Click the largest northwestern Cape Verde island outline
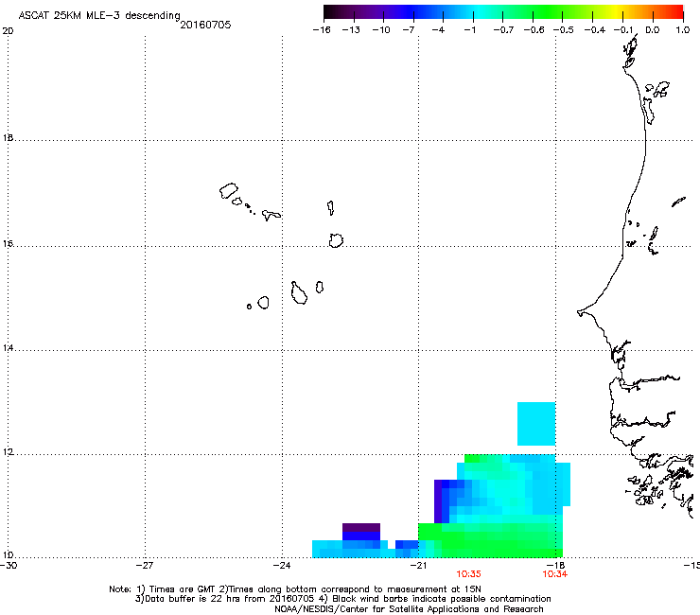 (229, 191)
